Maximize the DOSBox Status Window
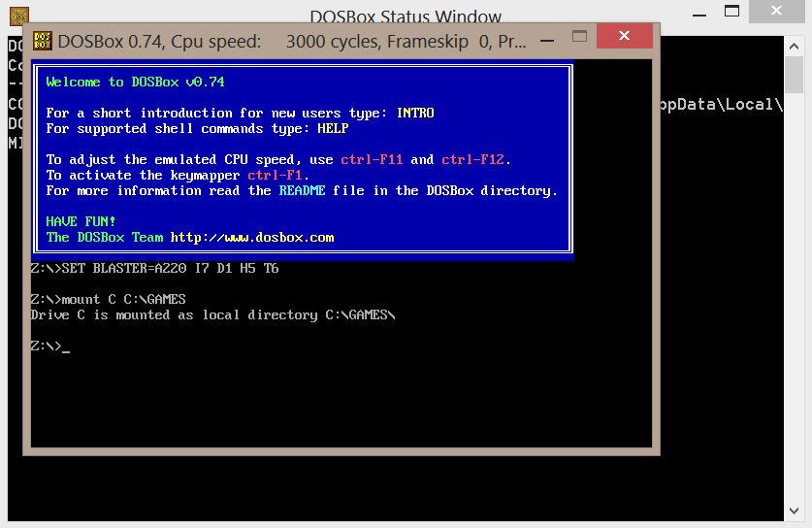 pos(731,11)
